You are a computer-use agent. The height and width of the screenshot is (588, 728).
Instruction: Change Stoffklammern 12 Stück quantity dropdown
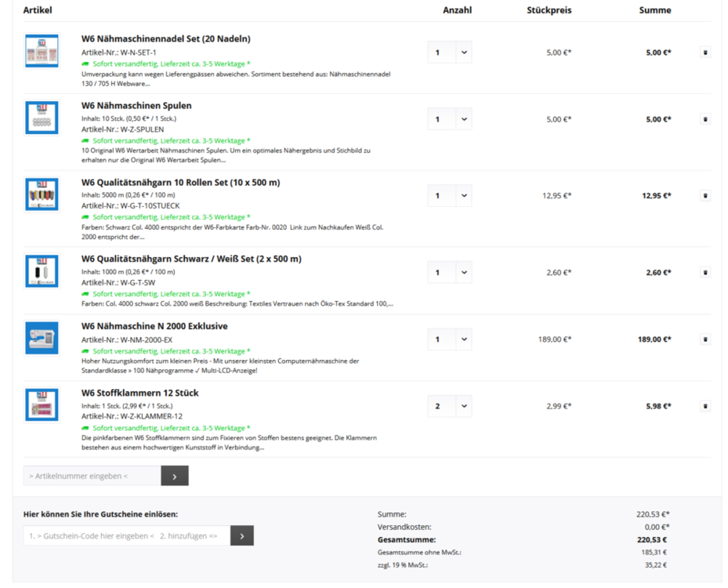coord(450,406)
